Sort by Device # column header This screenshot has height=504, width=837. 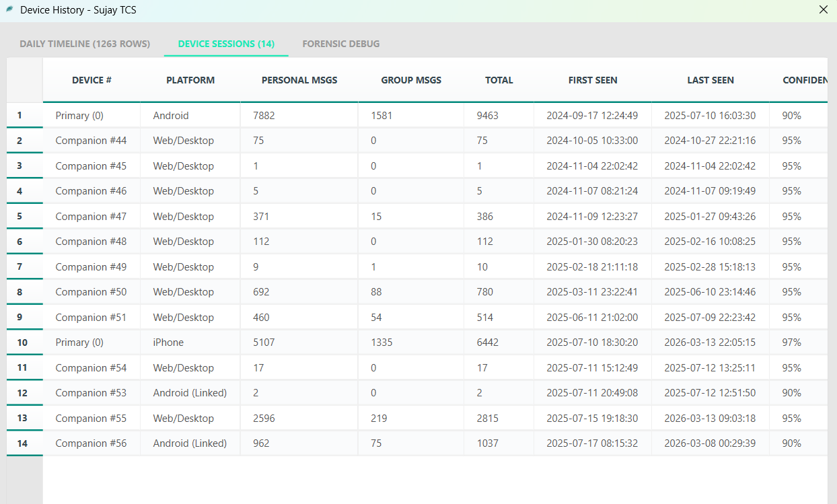click(x=92, y=80)
